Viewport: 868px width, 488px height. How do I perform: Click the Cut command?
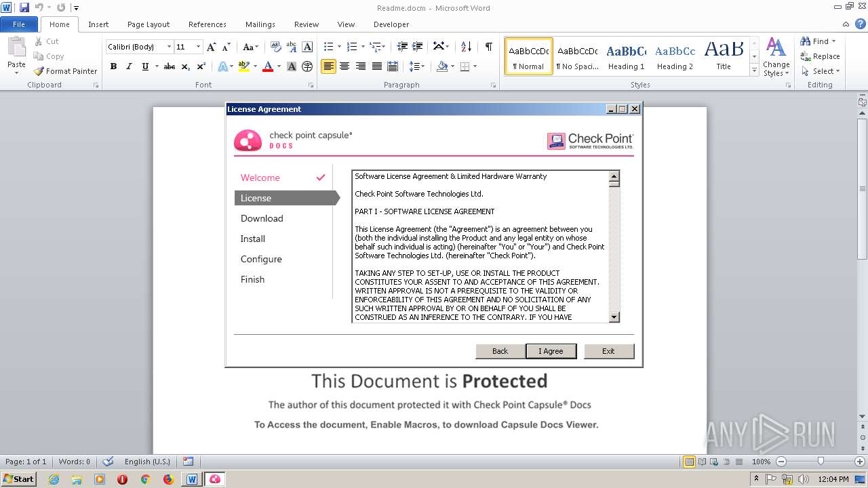click(47, 41)
